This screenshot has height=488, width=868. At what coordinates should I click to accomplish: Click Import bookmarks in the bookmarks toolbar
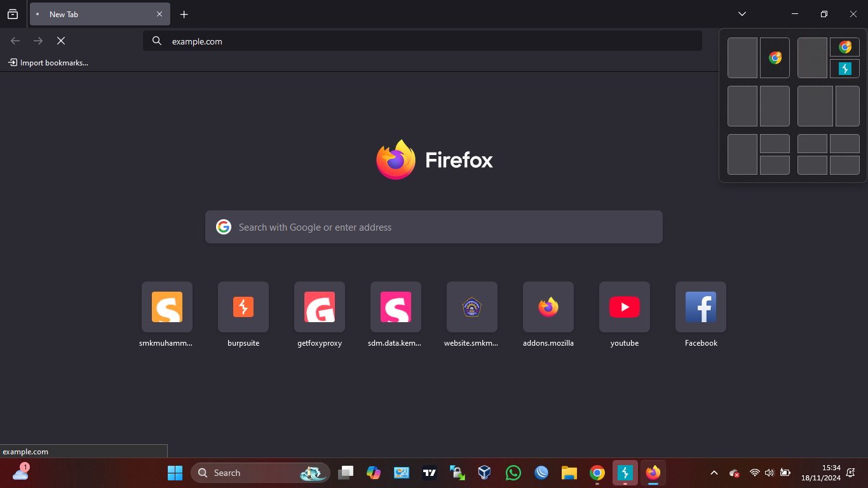[48, 62]
